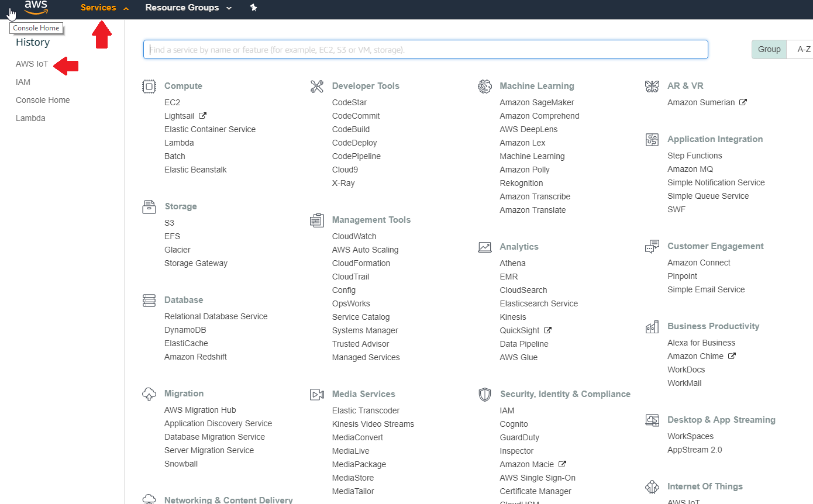
Task: Switch to Group view toggle
Action: click(769, 50)
